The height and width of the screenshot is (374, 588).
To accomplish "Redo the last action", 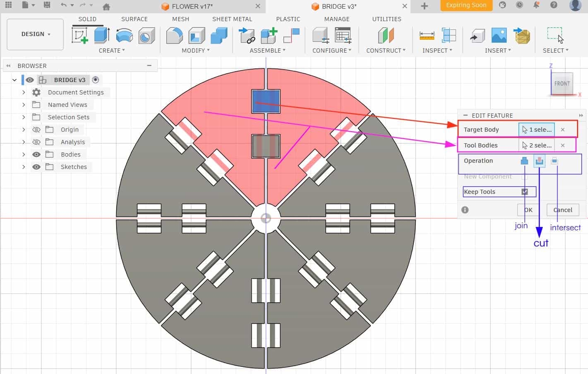I will coord(82,5).
